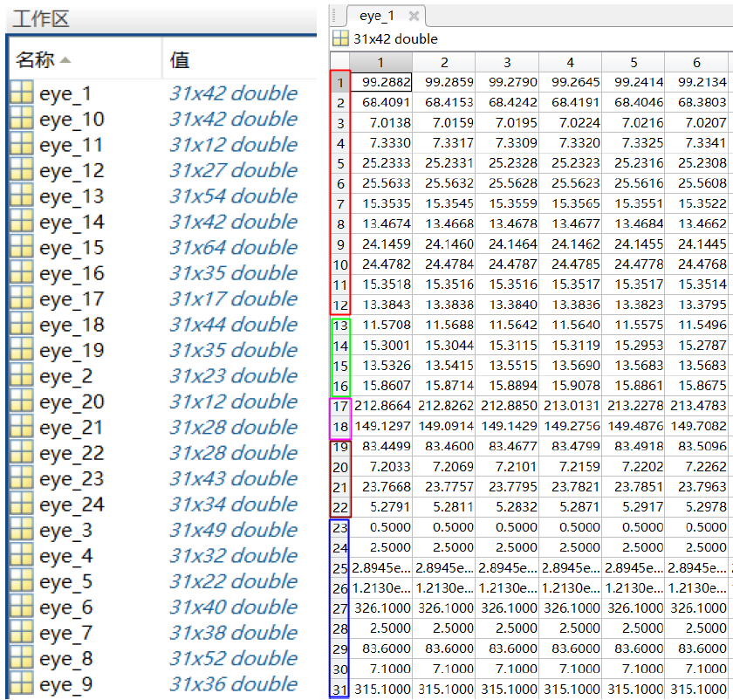Image resolution: width=733 pixels, height=700 pixels.
Task: Click the 工作区 panel title
Action: (x=41, y=19)
